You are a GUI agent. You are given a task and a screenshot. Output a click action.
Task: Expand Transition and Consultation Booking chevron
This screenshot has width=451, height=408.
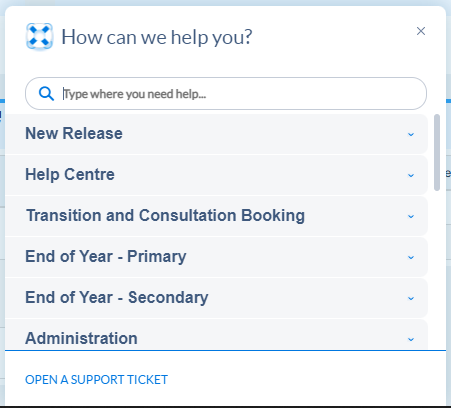[x=411, y=216]
